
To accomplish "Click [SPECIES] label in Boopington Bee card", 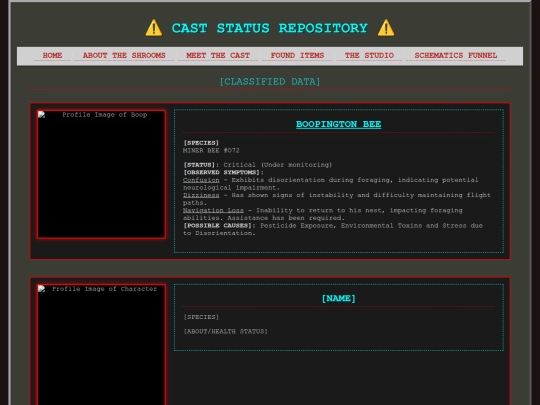I will coord(201,143).
